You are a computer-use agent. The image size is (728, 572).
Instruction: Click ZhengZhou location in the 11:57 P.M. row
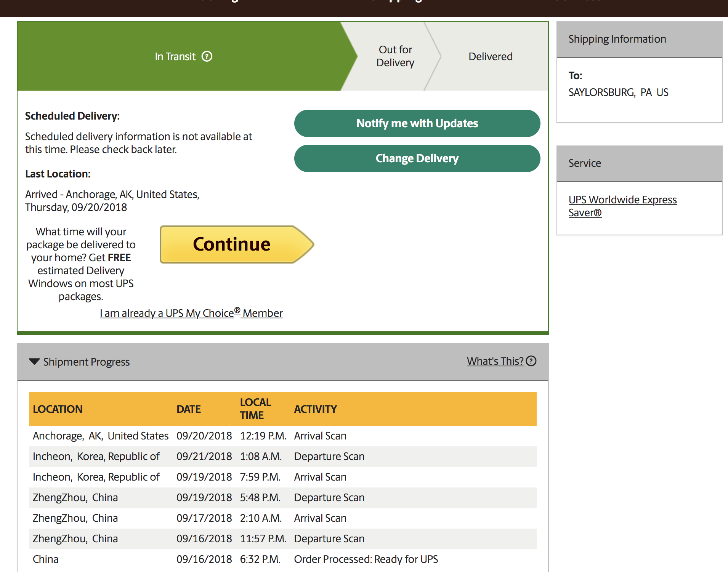75,539
